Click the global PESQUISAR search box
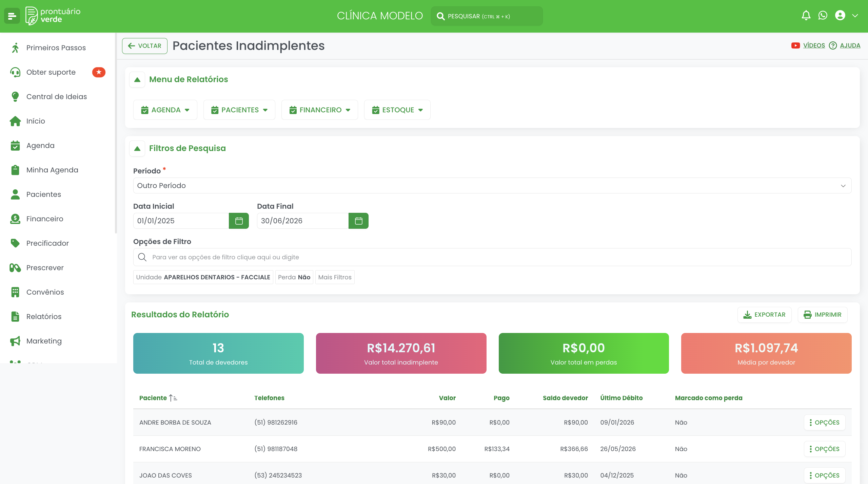The width and height of the screenshot is (868, 484). (487, 16)
